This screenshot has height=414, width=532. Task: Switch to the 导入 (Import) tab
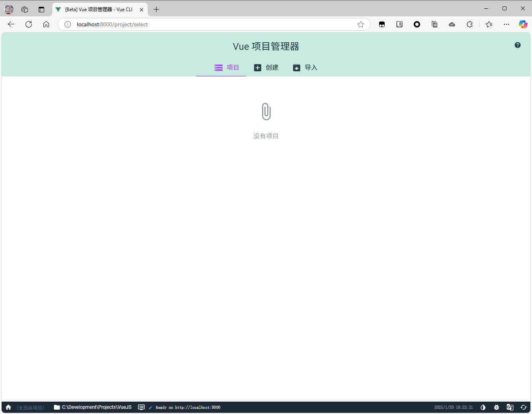click(305, 68)
